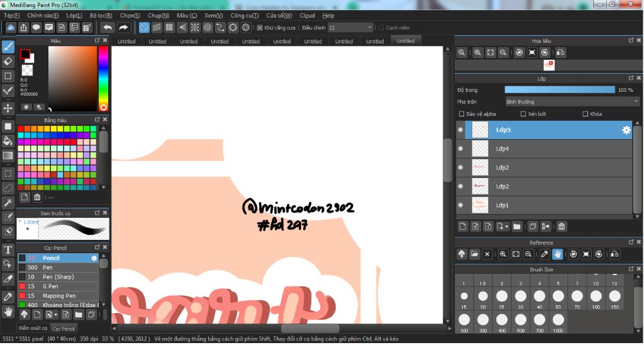Click the rainbow hue bar
This screenshot has height=345, width=644.
click(x=103, y=79)
